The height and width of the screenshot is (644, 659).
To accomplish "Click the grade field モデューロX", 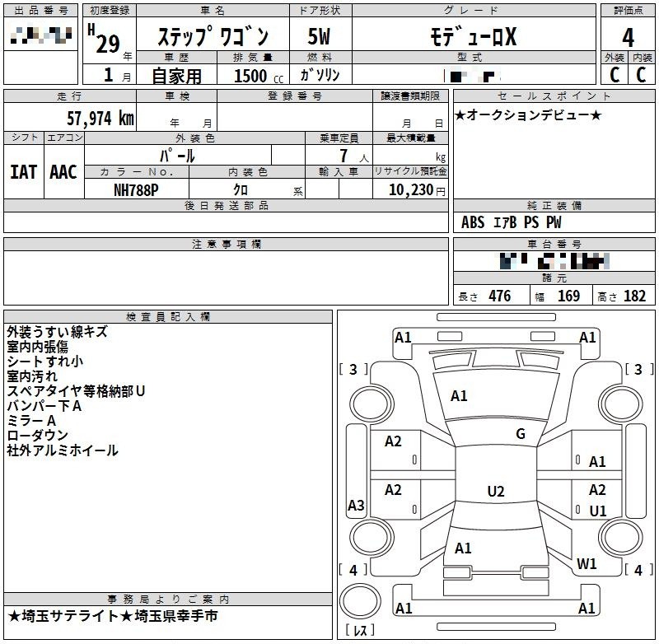I will point(473,37).
